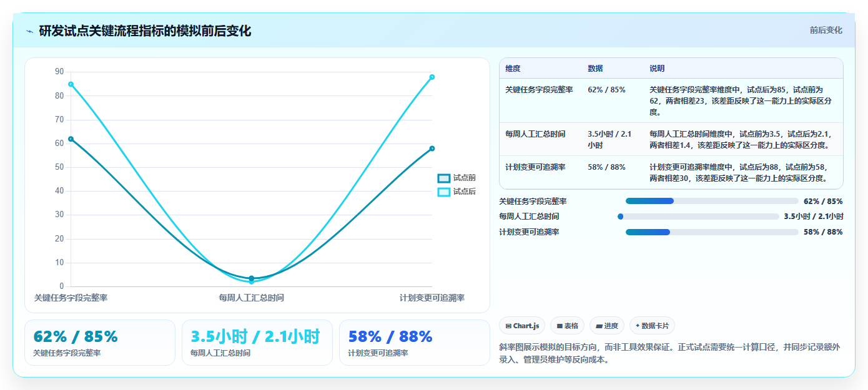
Task: Click the footnote starting 斜率图展示模拟的目标方向
Action: coord(669,353)
